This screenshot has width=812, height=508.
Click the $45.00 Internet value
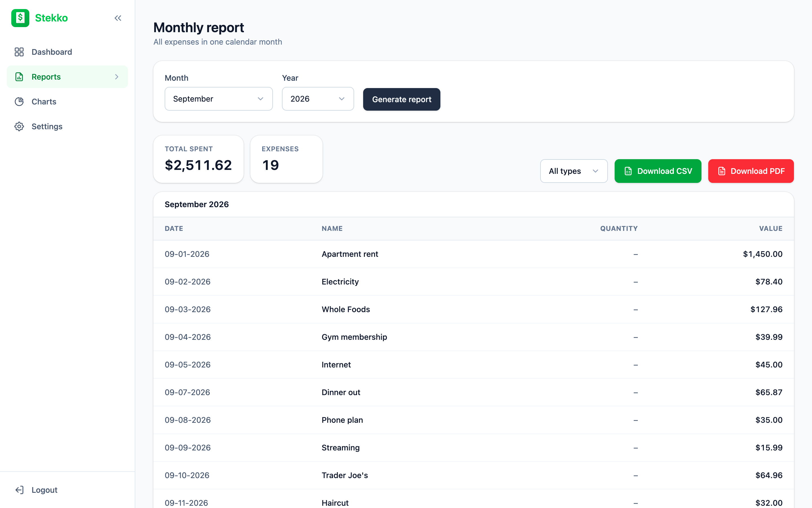[769, 365]
